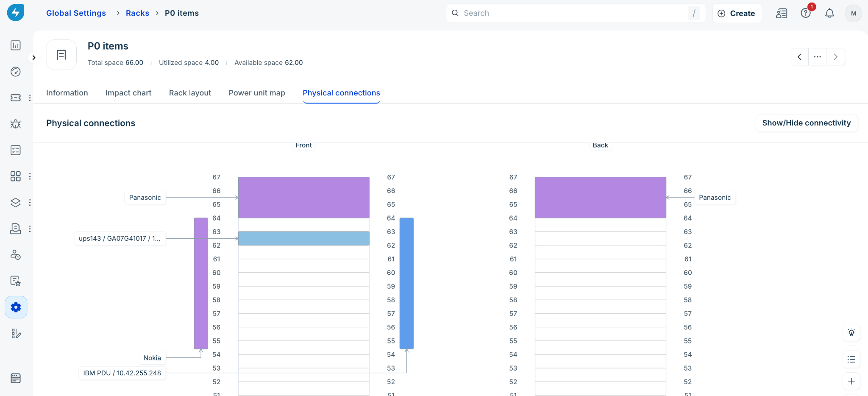Switch to the Rack layout tab

coord(190,93)
